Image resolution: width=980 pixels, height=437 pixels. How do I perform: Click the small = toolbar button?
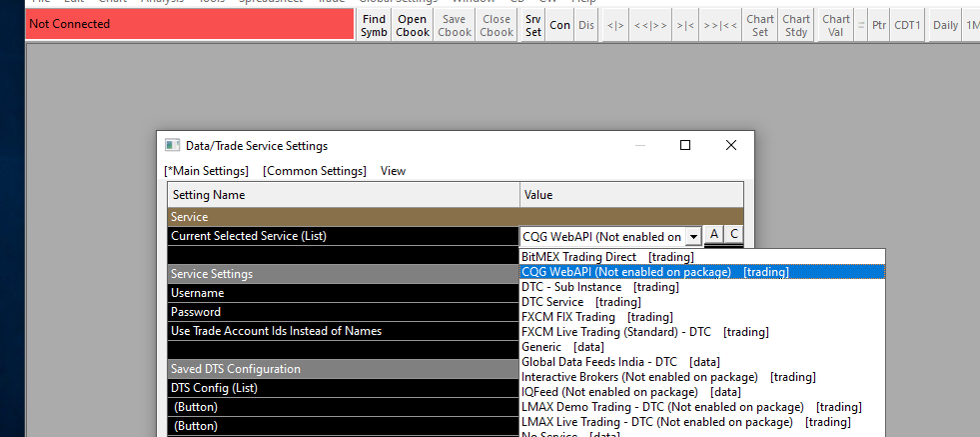click(861, 26)
